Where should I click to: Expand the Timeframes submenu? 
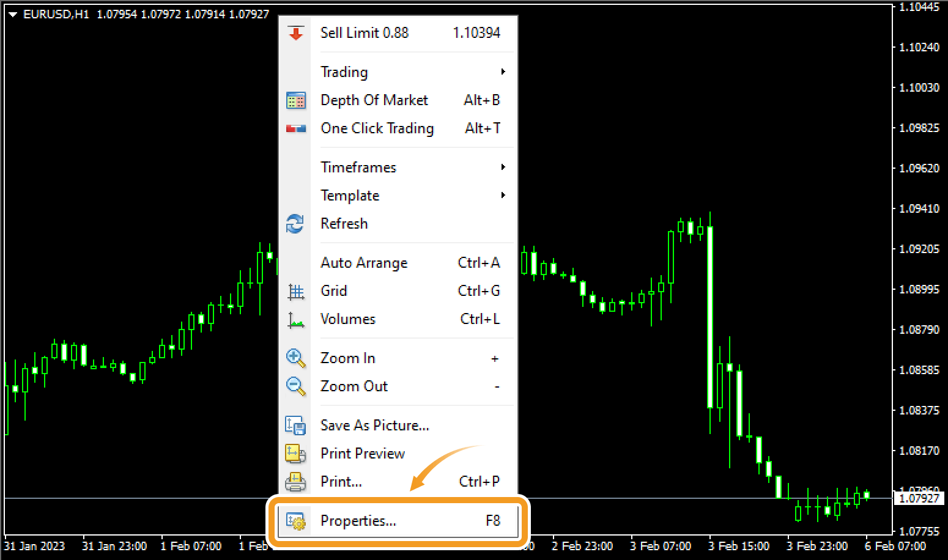503,168
